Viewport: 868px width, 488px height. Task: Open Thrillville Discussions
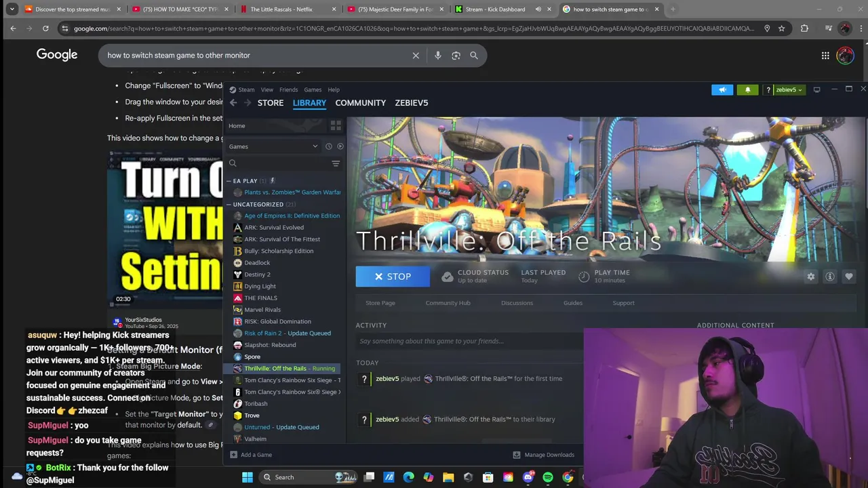(x=517, y=303)
